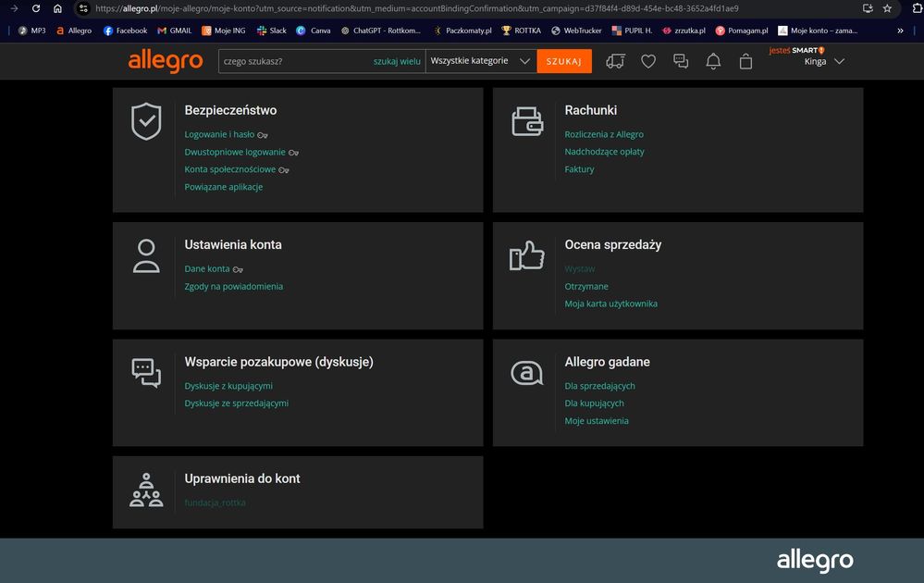The width and height of the screenshot is (924, 583).
Task: Go to browser home page icon
Action: tap(57, 8)
